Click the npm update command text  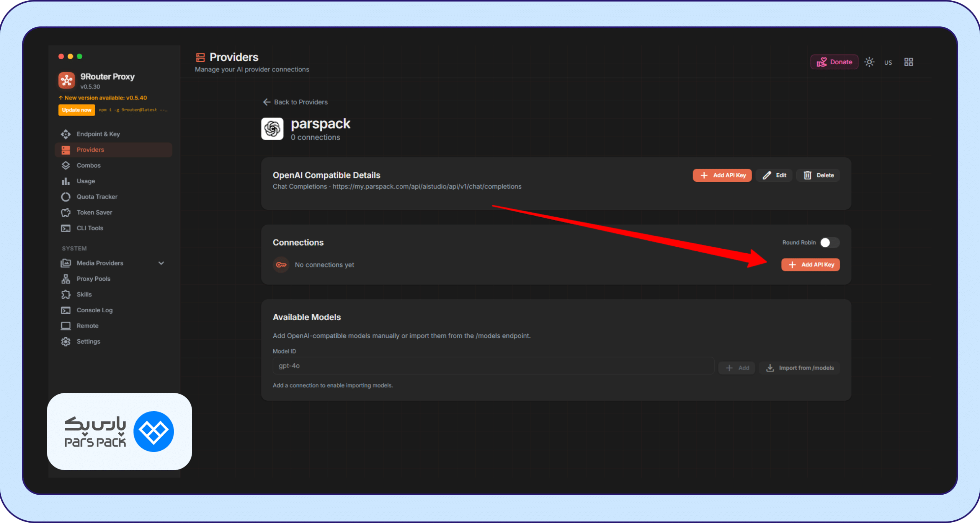pos(133,110)
